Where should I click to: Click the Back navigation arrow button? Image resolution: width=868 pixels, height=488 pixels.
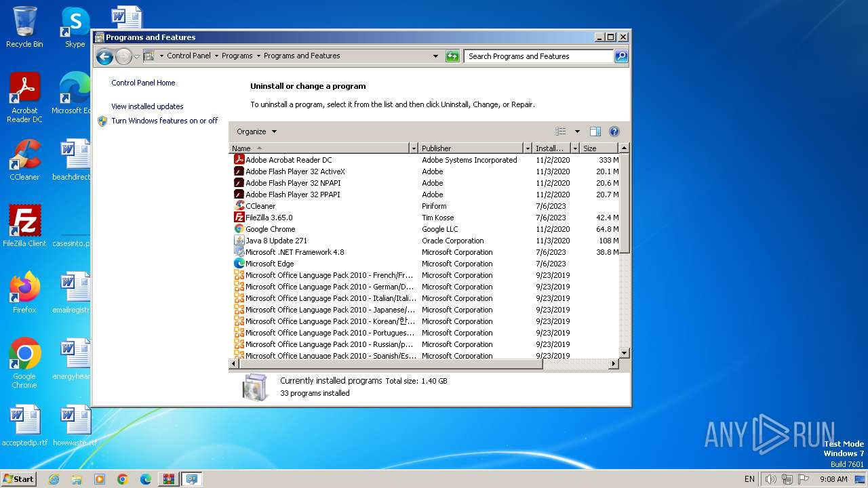[104, 57]
